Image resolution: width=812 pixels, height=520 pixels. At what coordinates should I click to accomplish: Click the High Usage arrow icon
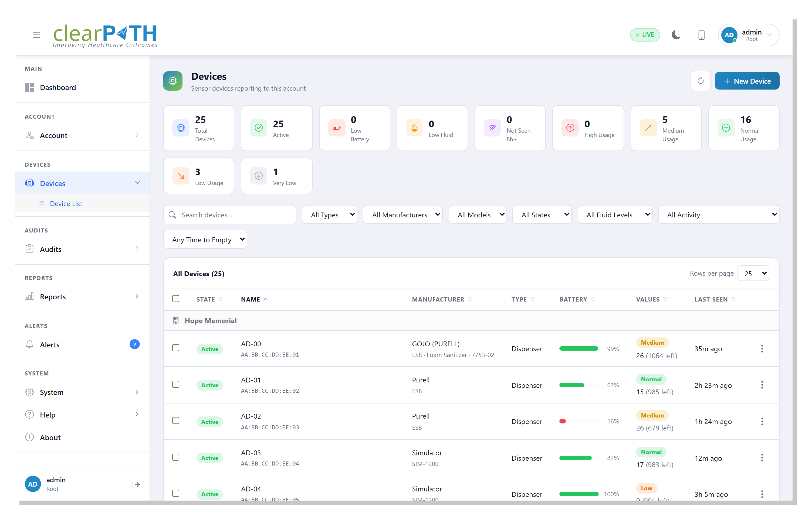(570, 128)
